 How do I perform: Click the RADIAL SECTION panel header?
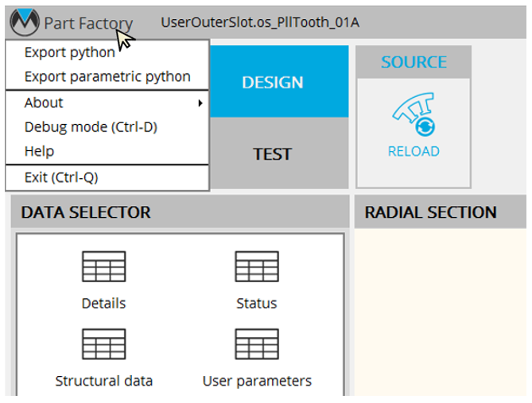click(x=430, y=212)
